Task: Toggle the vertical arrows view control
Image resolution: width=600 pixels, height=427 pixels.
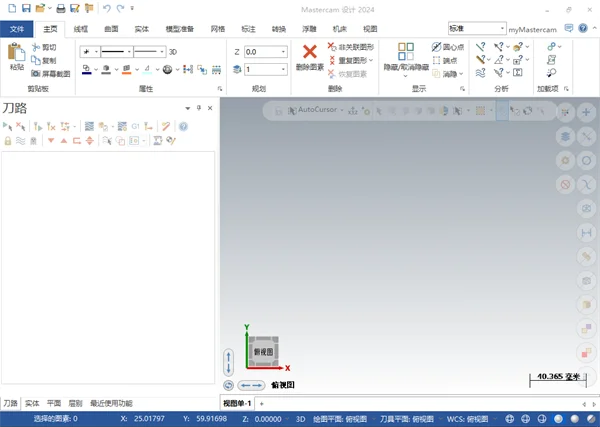Action: click(228, 362)
